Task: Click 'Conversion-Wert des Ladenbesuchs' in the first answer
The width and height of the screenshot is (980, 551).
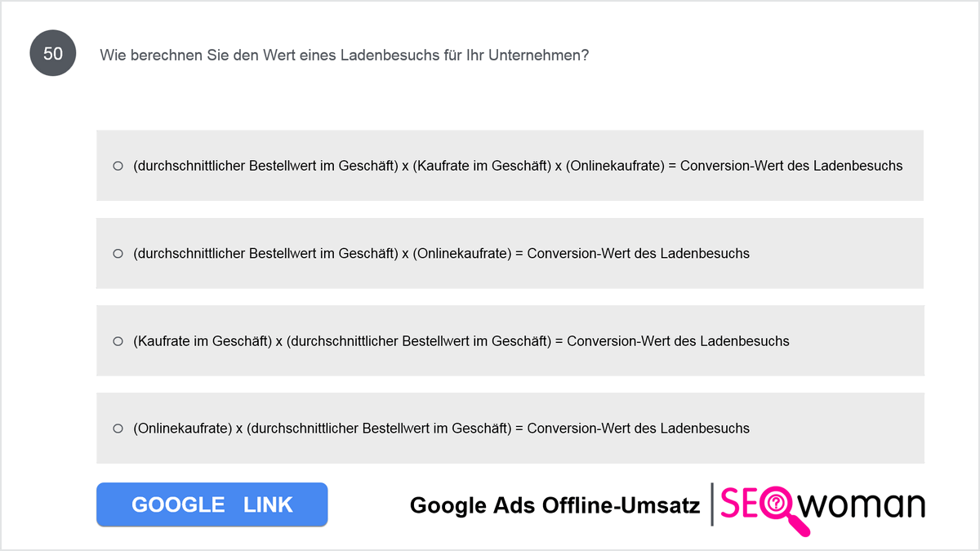Action: (791, 166)
